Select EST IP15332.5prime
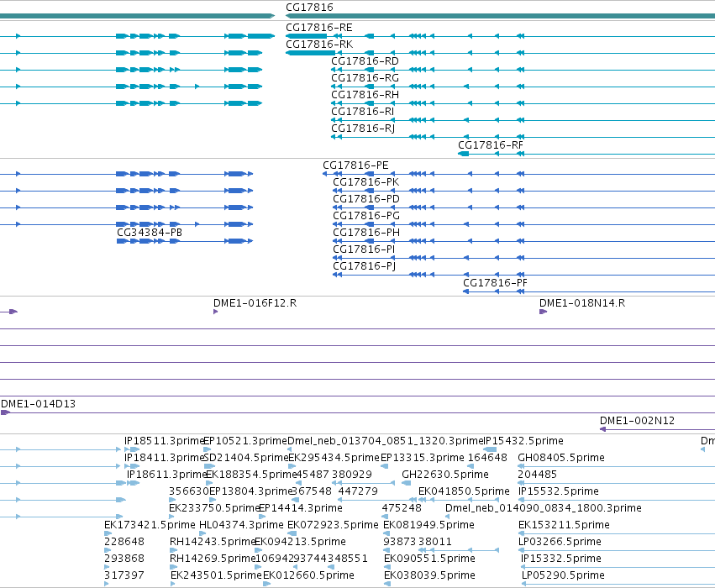715x588 pixels. [561, 559]
